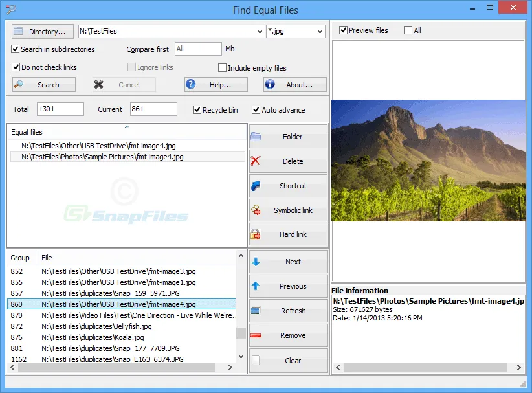Screen dimensions: 532x393
Task: Click the Directory... button
Action: [x=43, y=31]
